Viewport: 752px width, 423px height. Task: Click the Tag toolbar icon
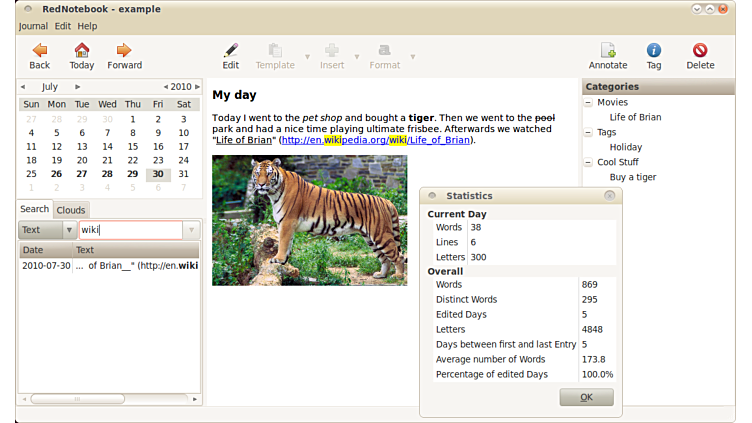[x=654, y=50]
